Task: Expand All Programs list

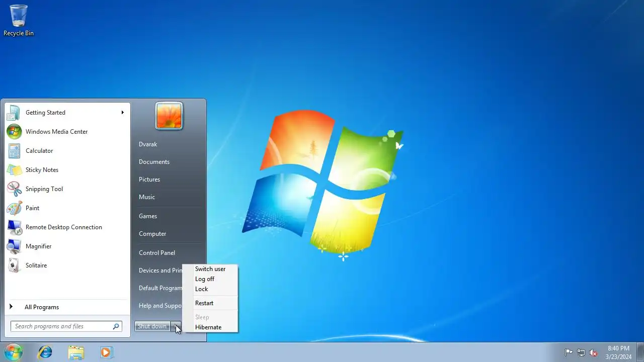Action: [x=67, y=307]
